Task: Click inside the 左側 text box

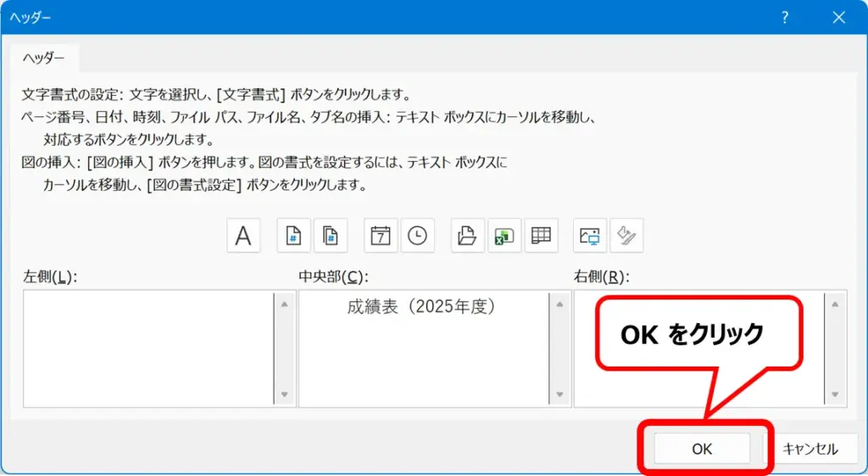Action: pos(148,348)
